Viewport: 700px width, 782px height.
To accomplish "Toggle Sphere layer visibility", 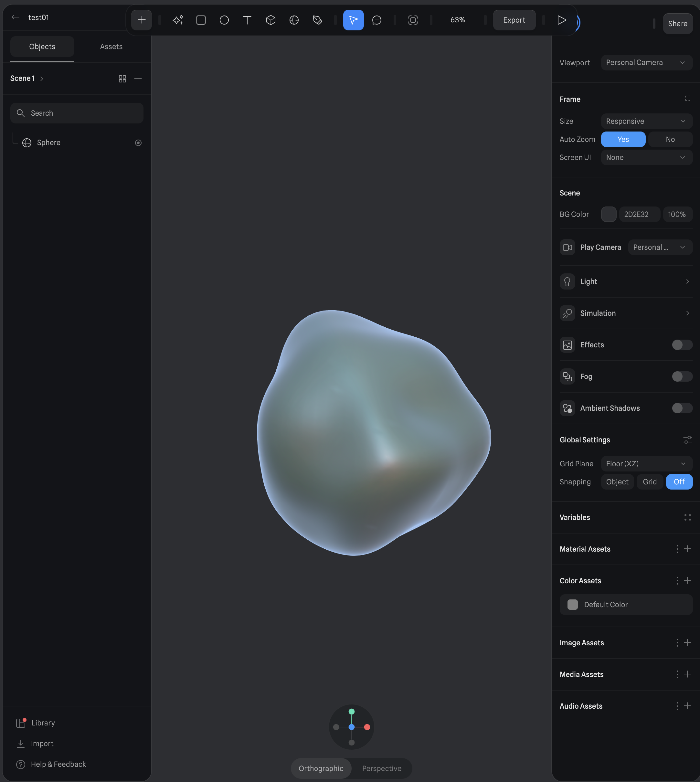I will click(x=138, y=143).
